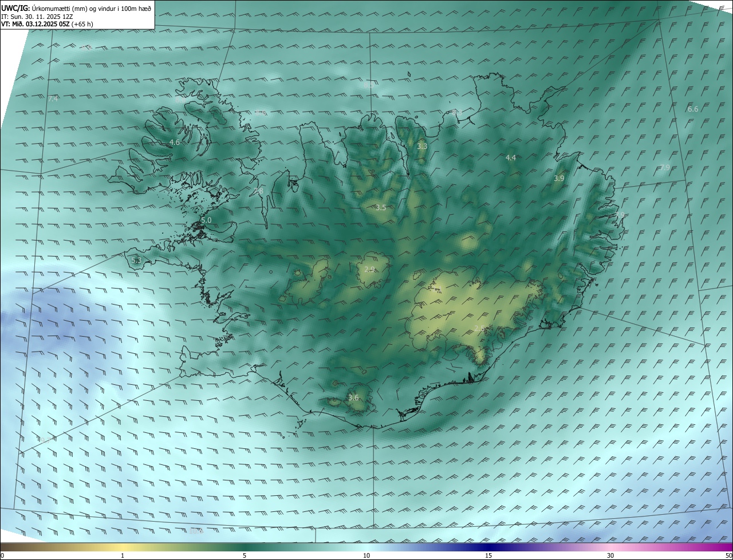Select the 4.4 value on the map
733x560 pixels.
point(511,157)
